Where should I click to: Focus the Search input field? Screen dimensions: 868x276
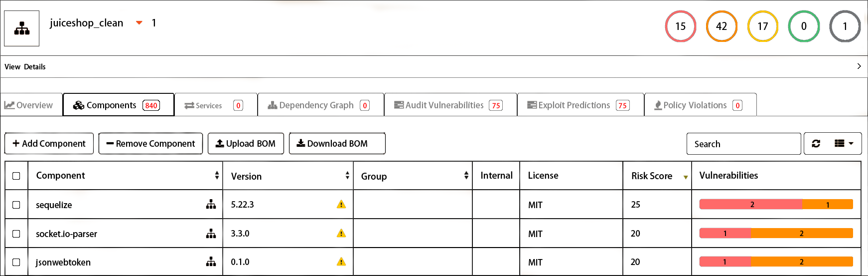(743, 144)
